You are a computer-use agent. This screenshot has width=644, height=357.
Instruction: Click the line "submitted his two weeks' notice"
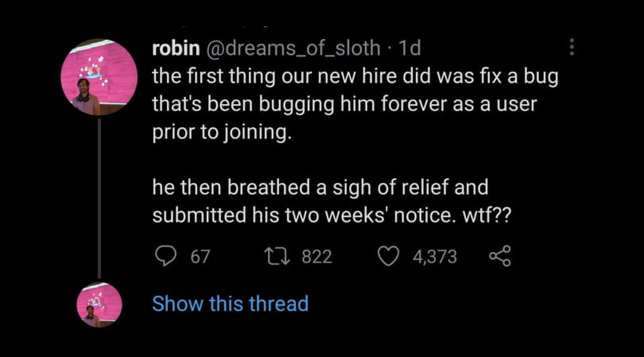click(331, 215)
